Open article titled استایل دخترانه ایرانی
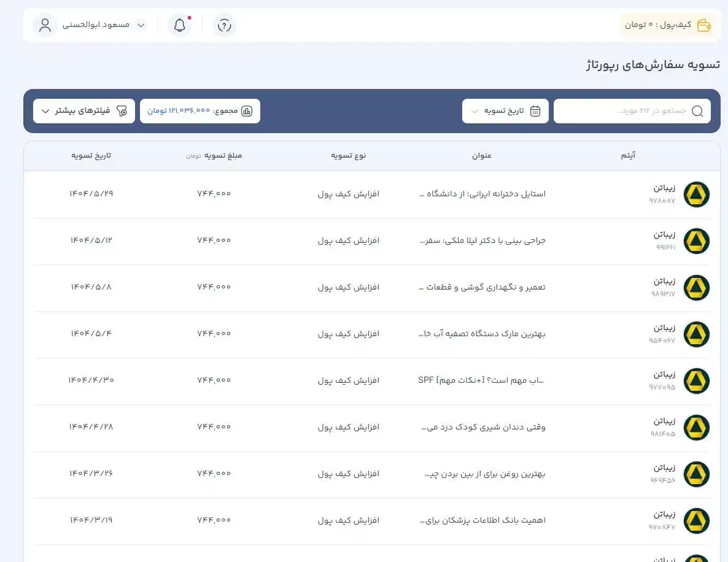Screen dimensions: 728x562 point(482,194)
